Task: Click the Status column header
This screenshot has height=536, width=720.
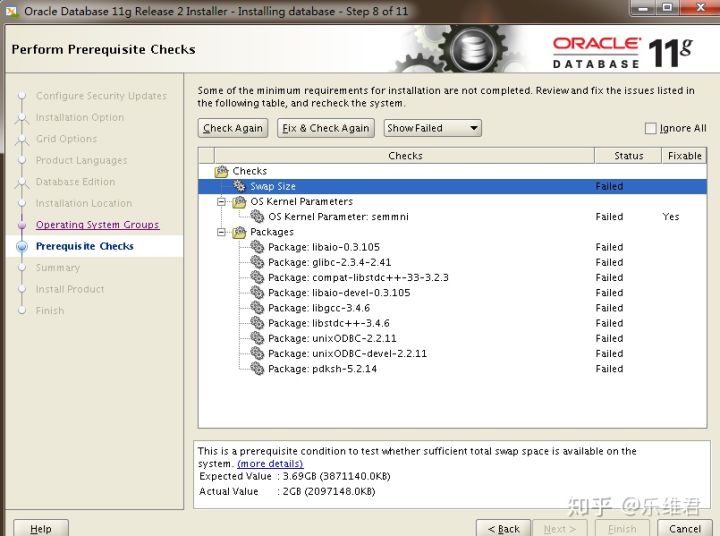Action: point(628,156)
